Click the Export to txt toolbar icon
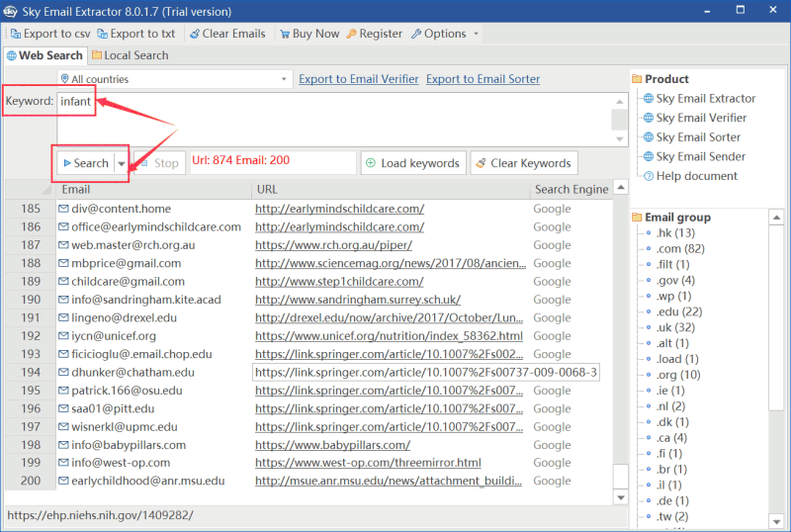Viewport: 791px width, 532px height. [102, 34]
